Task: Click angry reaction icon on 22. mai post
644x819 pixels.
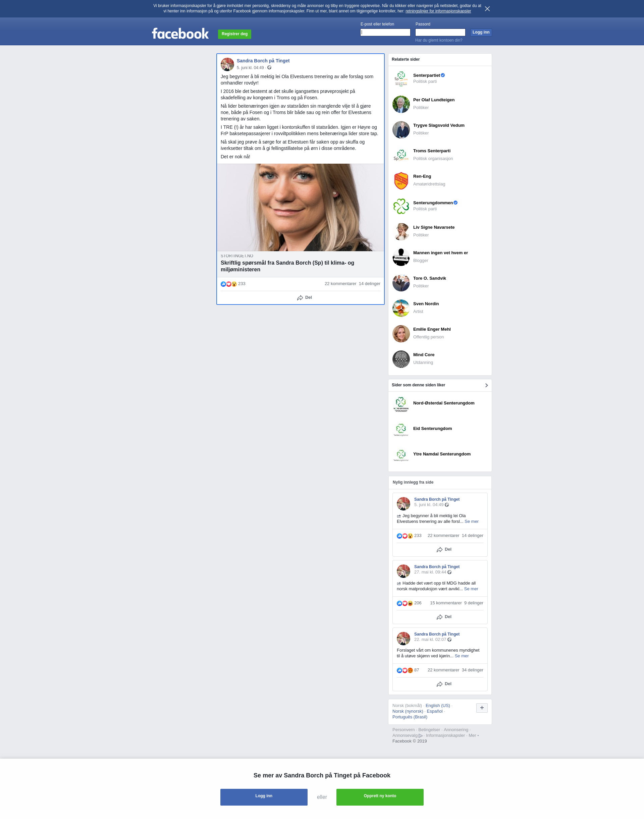Action: coord(410,670)
